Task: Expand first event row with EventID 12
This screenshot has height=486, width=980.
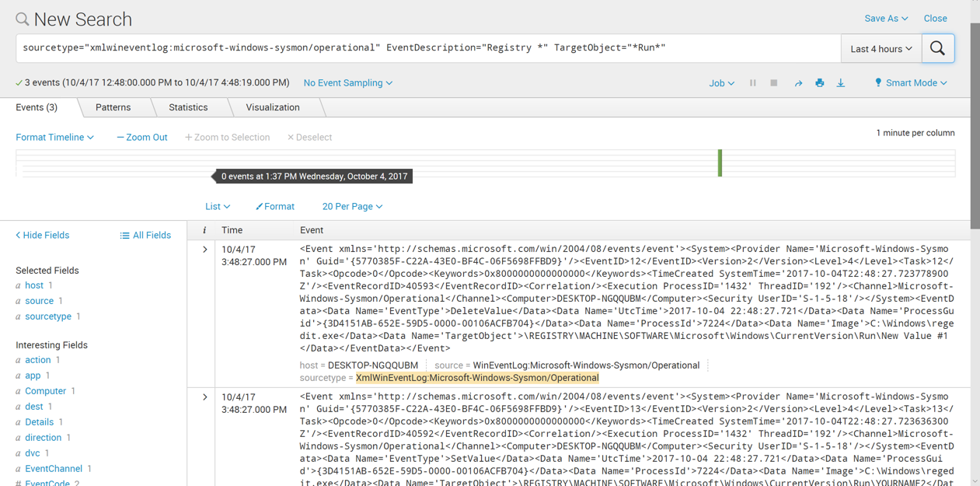Action: [204, 250]
